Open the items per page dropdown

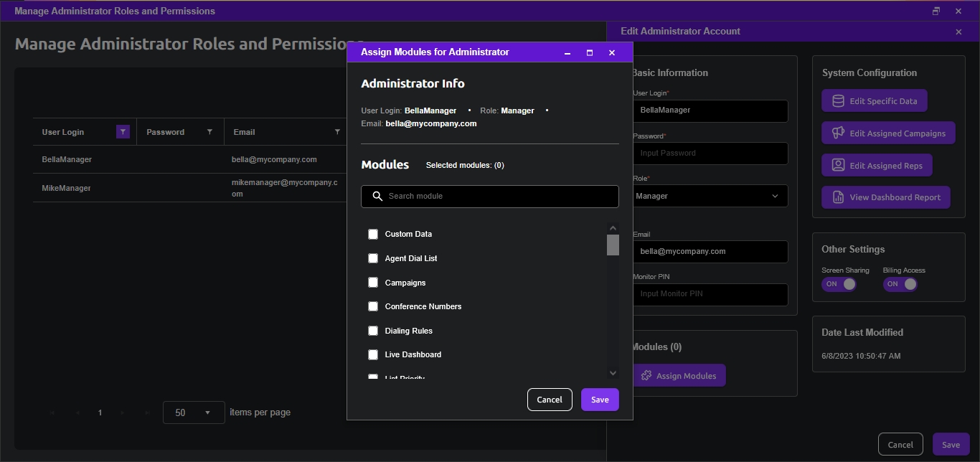(x=194, y=412)
